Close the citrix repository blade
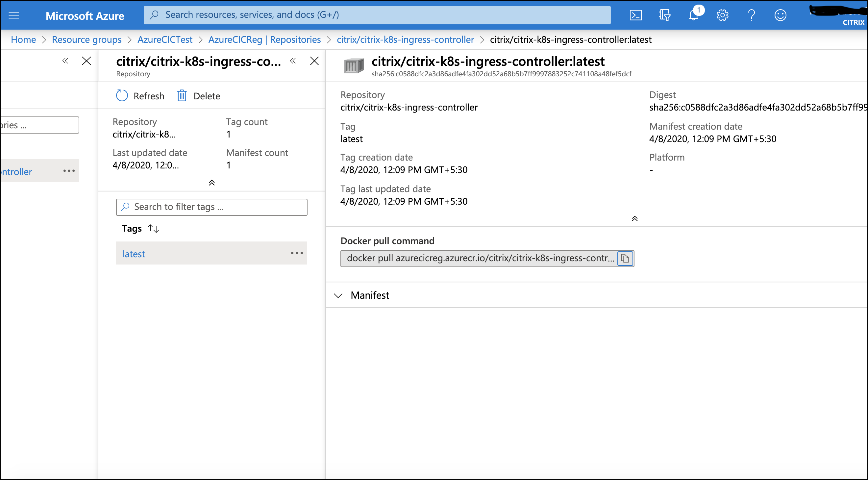Screen dimensions: 868x480 pos(314,61)
